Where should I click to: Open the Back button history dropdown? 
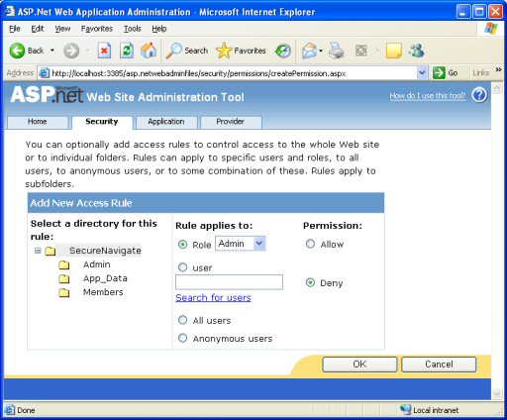52,51
